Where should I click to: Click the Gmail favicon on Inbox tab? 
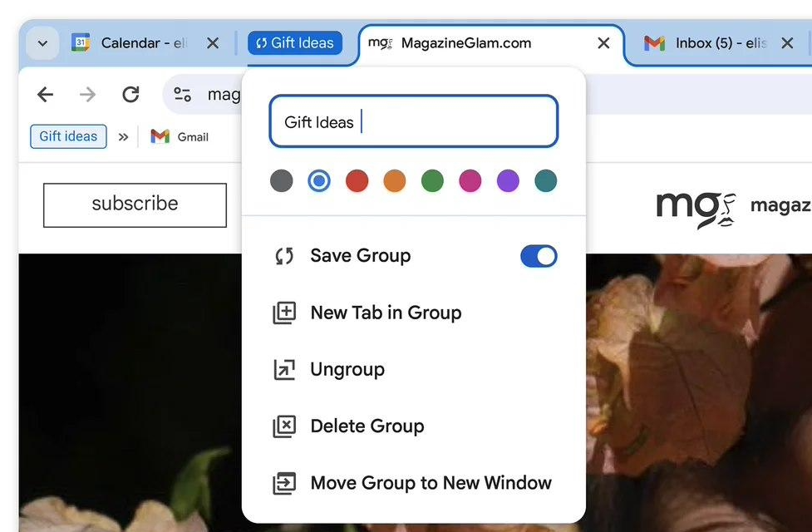coord(654,43)
